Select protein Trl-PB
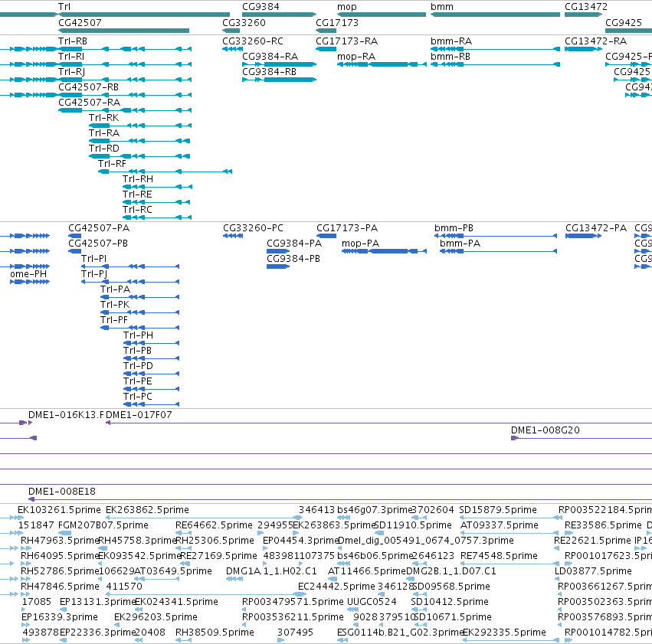 click(137, 351)
